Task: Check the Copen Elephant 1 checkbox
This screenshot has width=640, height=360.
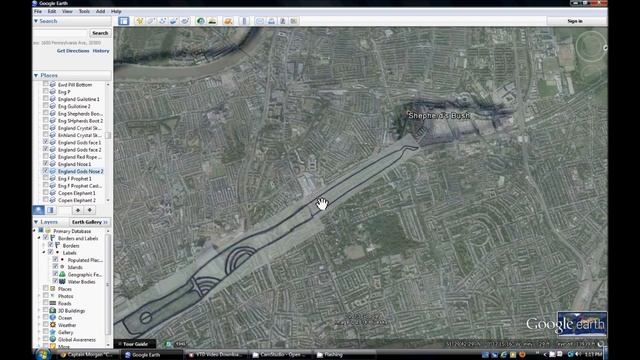Action: [46, 193]
